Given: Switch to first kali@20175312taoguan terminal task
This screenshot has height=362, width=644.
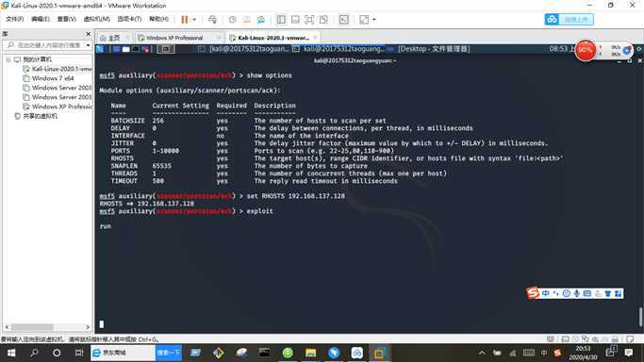Looking at the screenshot, I should click(243, 49).
